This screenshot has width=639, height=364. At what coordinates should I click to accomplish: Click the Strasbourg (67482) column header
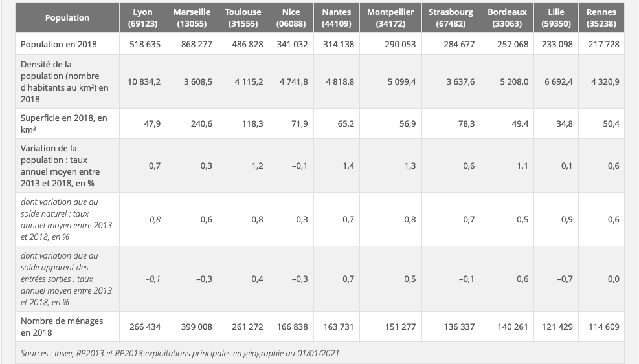point(451,18)
